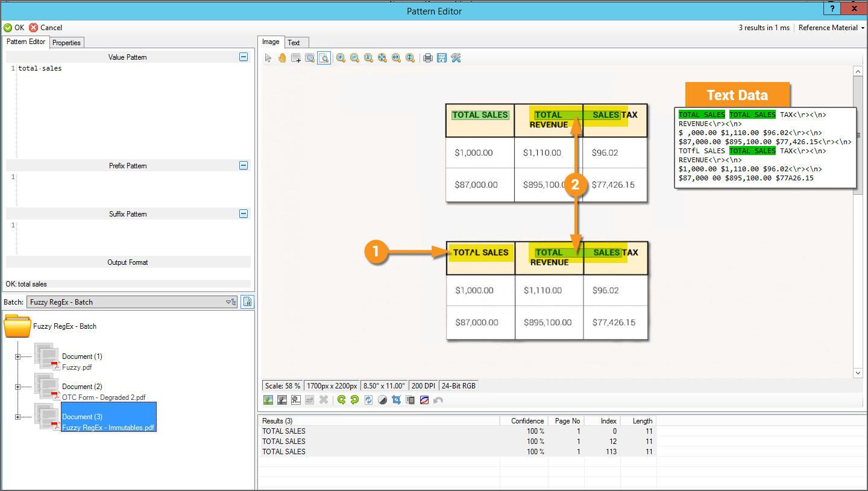Collapse the Suffix Pattern section
The height and width of the screenshot is (491, 868).
(x=244, y=214)
